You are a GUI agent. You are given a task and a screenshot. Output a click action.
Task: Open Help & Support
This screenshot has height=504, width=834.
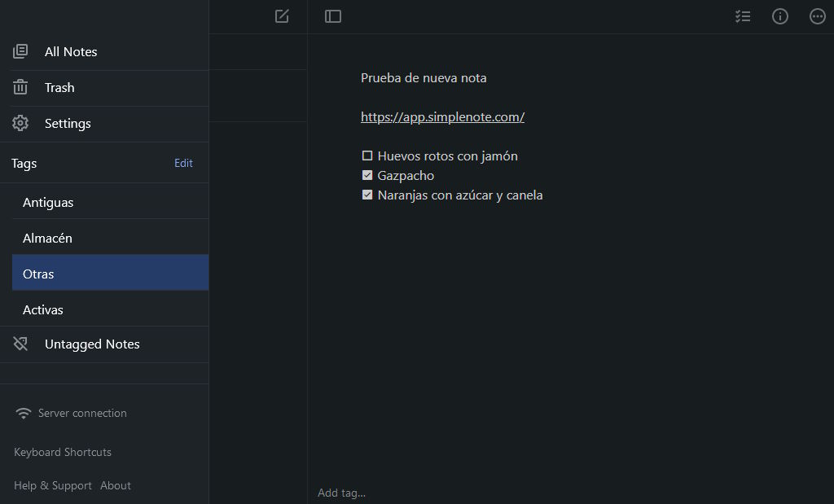[x=53, y=486]
